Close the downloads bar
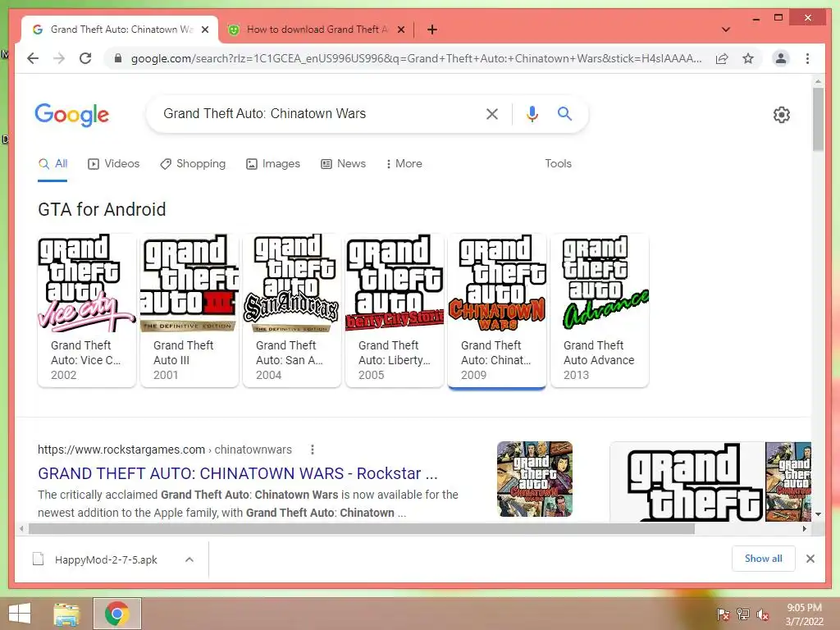840x630 pixels. tap(810, 559)
